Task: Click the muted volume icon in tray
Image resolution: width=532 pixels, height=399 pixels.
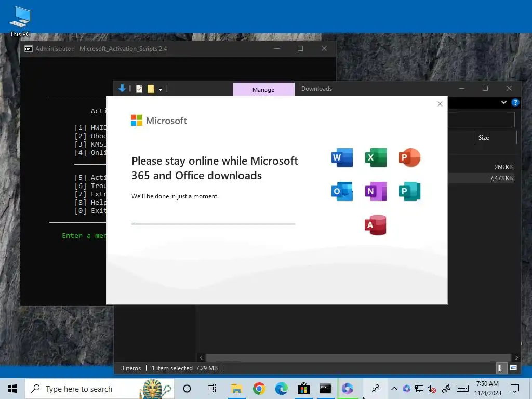Action: [432, 389]
